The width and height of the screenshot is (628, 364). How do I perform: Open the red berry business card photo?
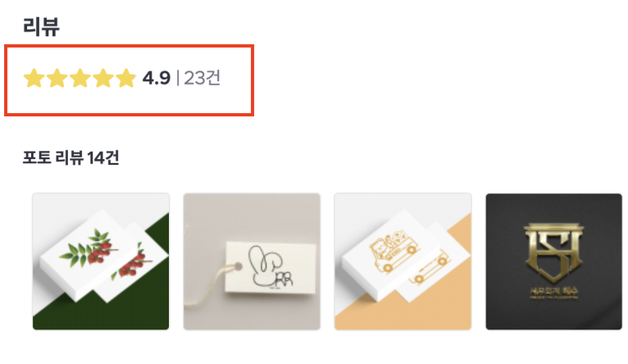point(101,262)
